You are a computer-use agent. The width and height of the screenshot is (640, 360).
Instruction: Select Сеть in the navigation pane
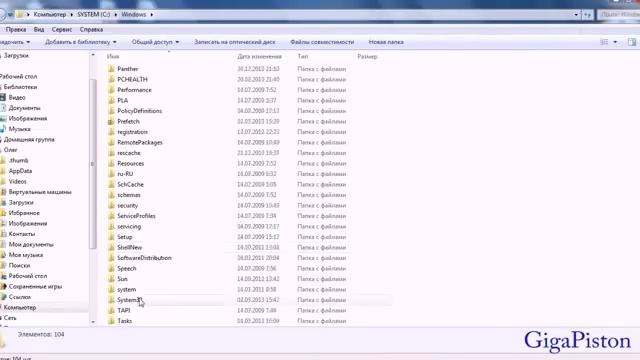[x=10, y=318]
